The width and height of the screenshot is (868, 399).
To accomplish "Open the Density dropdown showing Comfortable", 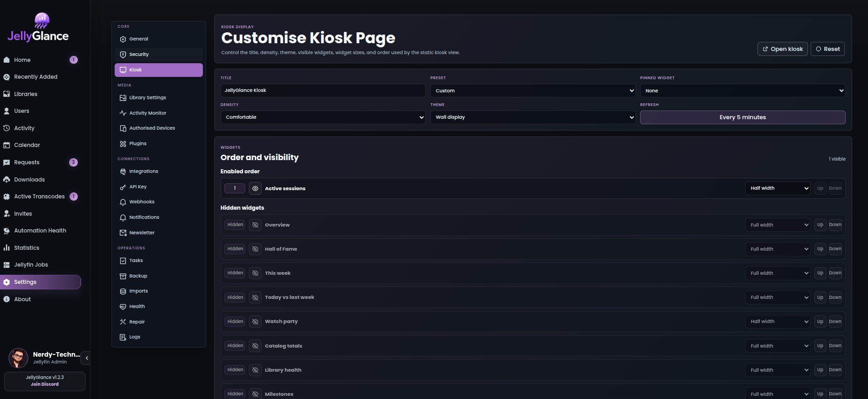I will [x=323, y=117].
